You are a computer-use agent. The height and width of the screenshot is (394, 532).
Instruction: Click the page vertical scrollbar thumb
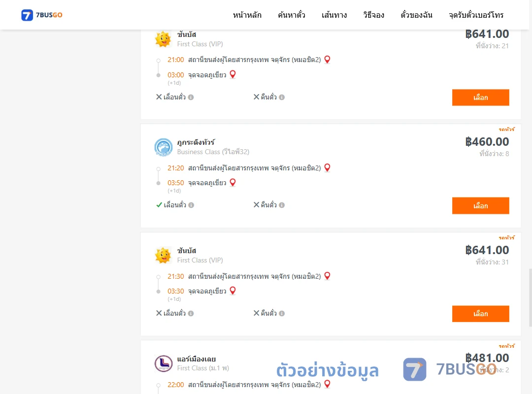click(x=531, y=297)
